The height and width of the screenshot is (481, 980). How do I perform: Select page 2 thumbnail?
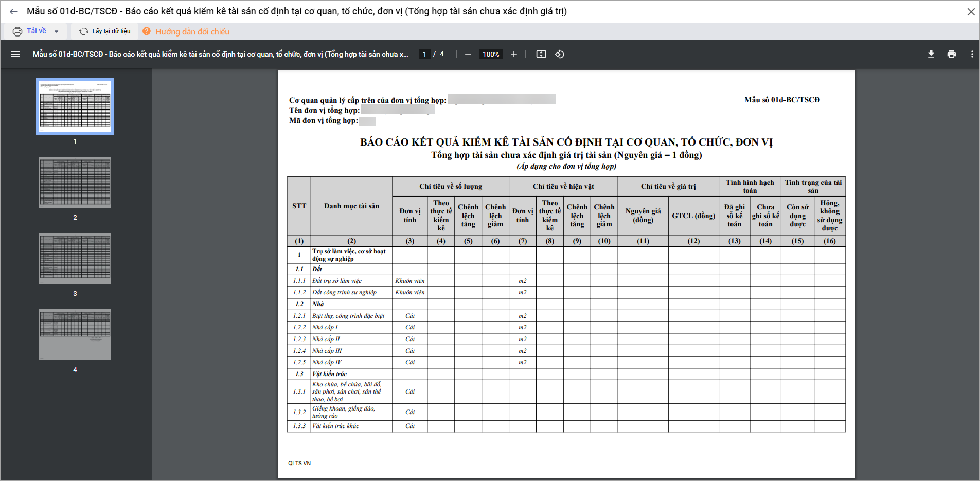pyautogui.click(x=75, y=182)
